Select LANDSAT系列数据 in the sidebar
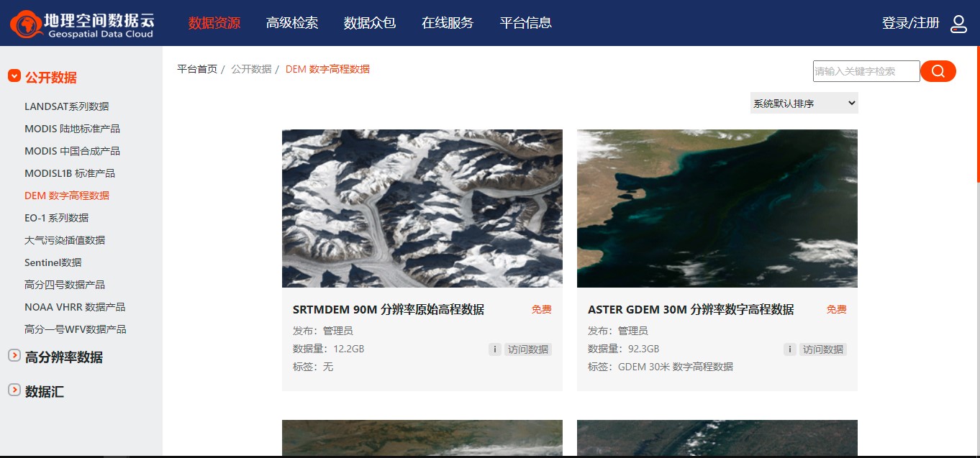Viewport: 980px width, 458px height. (65, 106)
